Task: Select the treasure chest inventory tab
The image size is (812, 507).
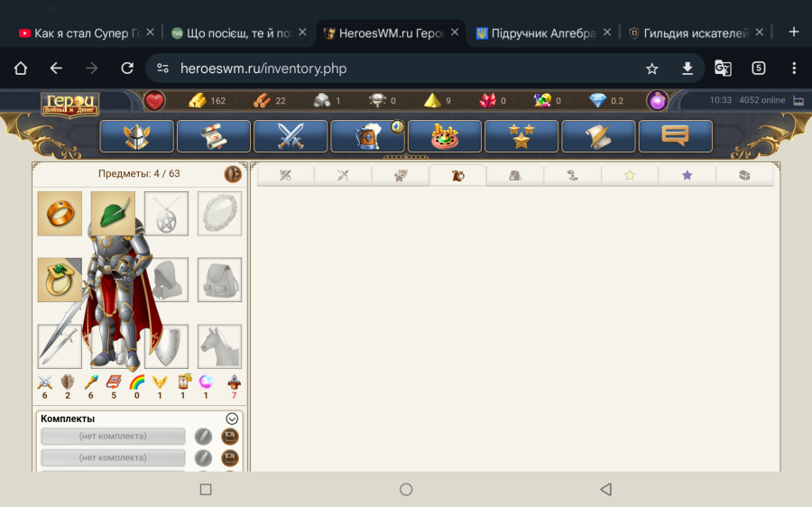Action: pyautogui.click(x=744, y=176)
